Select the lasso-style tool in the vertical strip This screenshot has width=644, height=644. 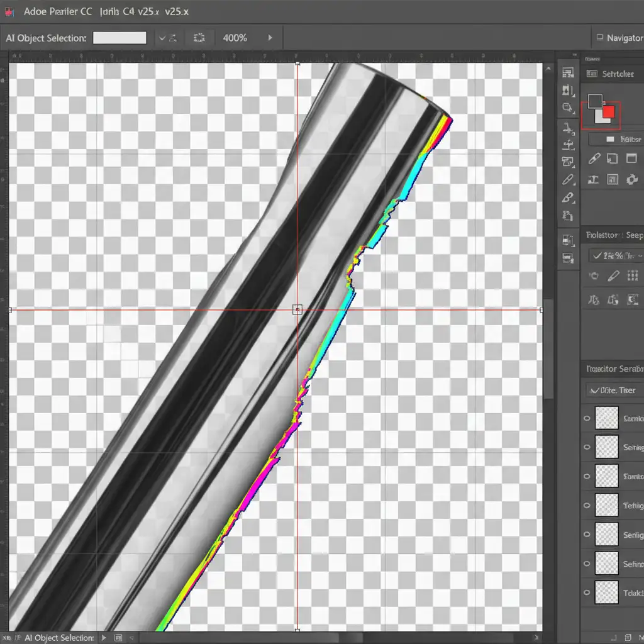568,108
